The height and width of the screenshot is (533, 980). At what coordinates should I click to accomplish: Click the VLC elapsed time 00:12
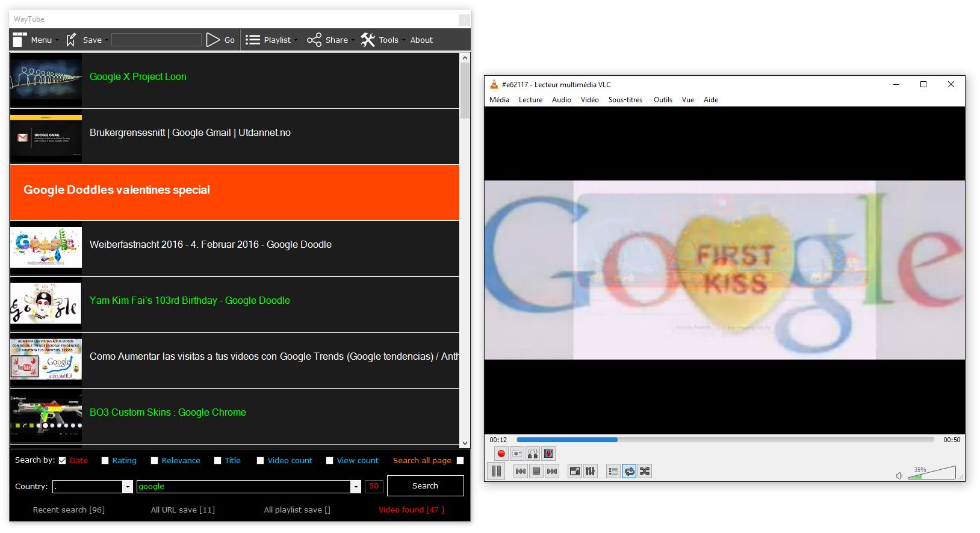498,440
